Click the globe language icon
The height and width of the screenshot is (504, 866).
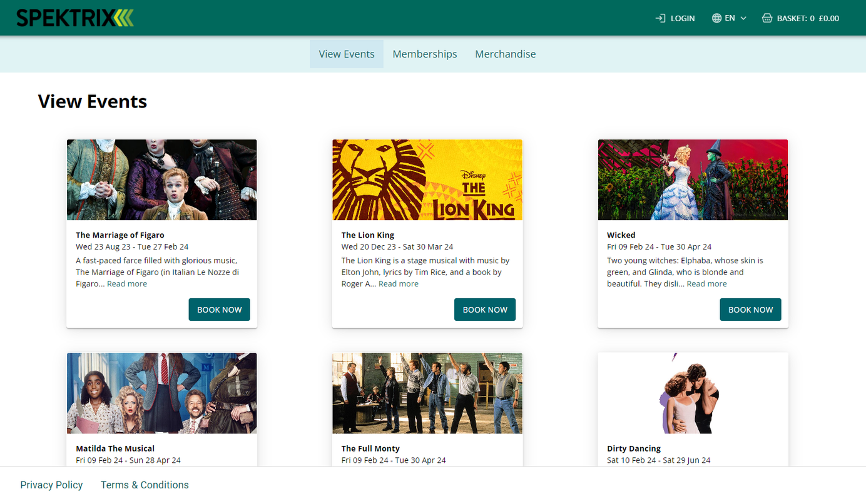pyautogui.click(x=717, y=18)
